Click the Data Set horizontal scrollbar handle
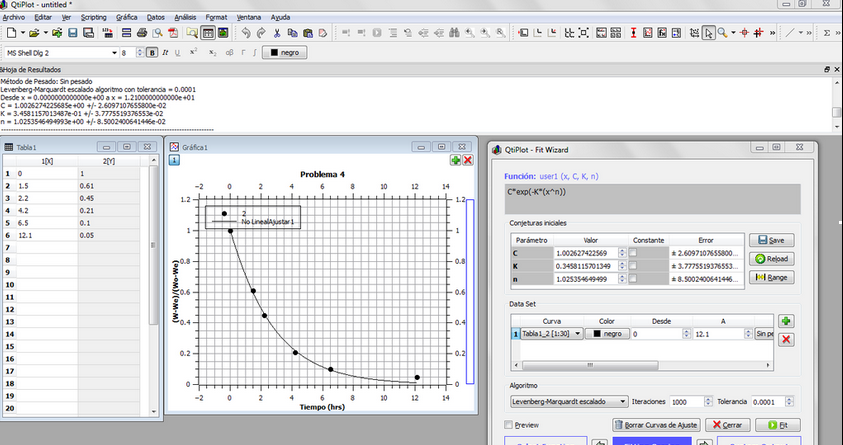The height and width of the screenshot is (445, 843). [x=590, y=365]
